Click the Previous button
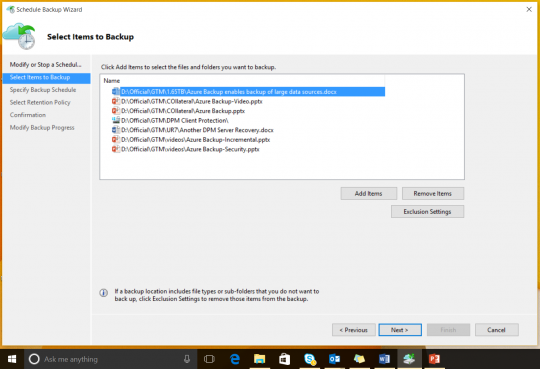 [354, 330]
